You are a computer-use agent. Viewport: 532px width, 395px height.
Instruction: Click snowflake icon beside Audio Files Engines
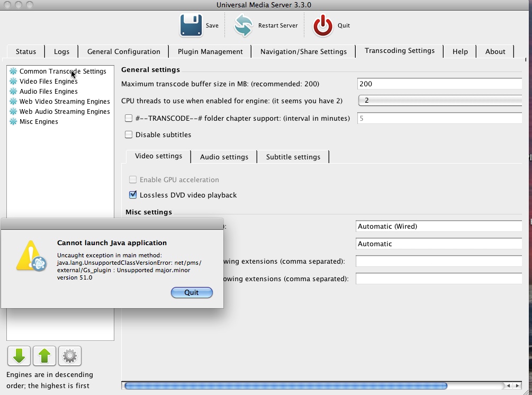pos(13,91)
